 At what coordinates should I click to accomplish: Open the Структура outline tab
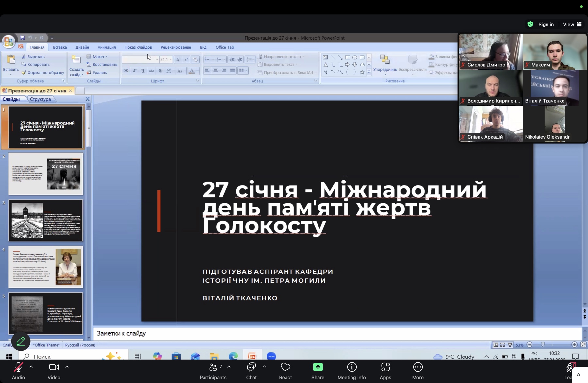pos(40,99)
